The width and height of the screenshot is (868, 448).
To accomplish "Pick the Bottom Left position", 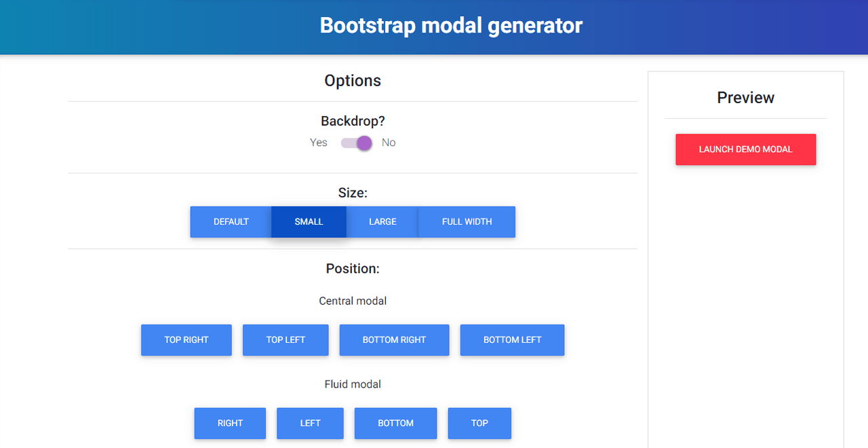I will tap(513, 340).
